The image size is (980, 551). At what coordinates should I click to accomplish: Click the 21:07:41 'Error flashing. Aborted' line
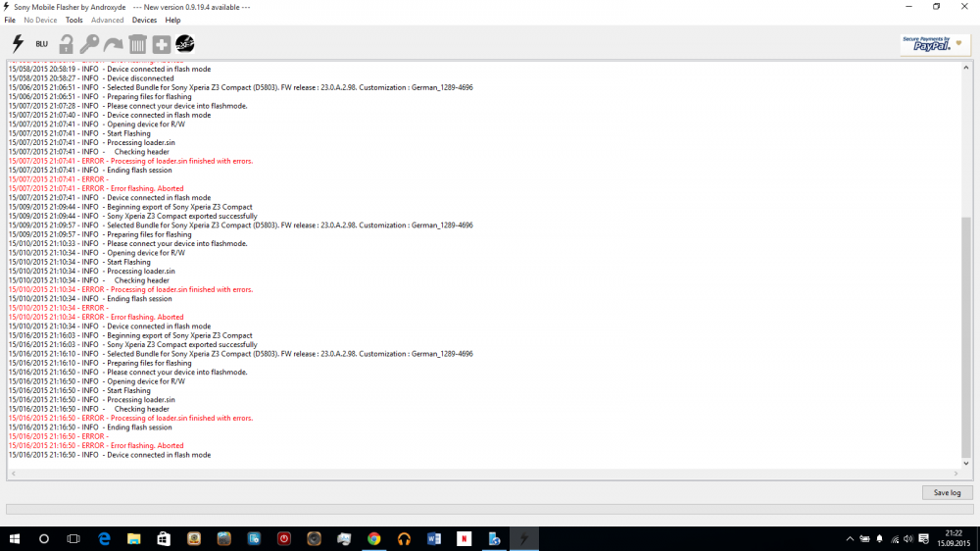coord(96,188)
